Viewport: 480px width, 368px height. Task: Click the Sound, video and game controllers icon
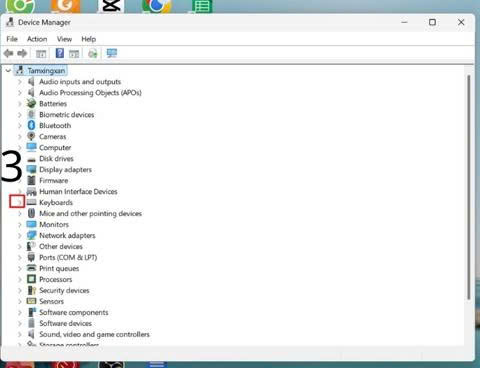(31, 334)
